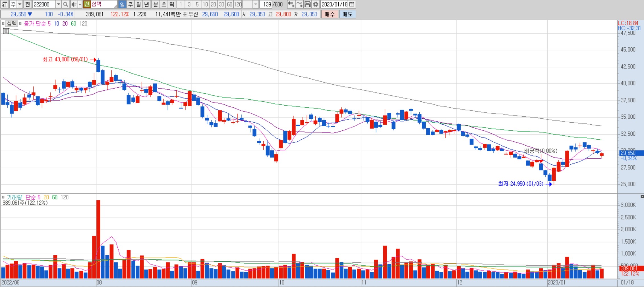The width and height of the screenshot is (644, 287).
Task: Click the 배당락(0.00%) annotation
Action: (541, 151)
